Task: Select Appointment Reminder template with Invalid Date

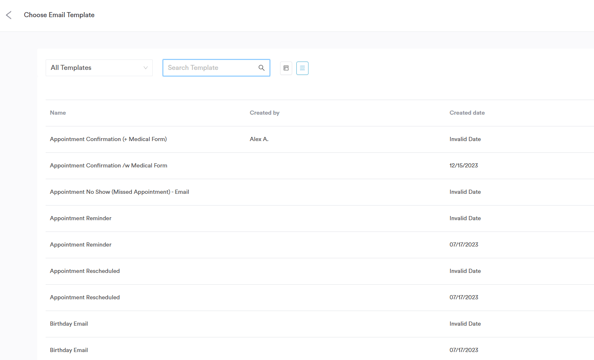Action: 81,218
